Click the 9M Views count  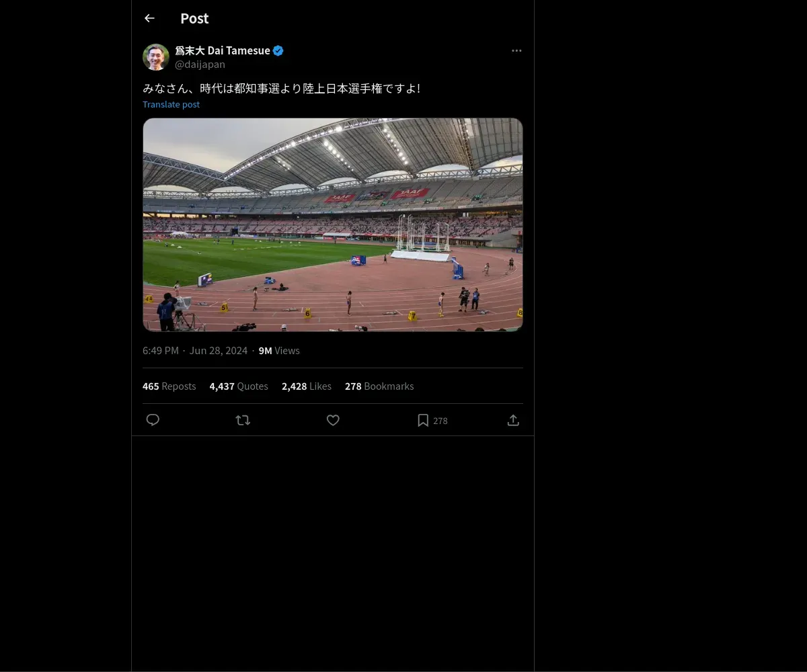tap(279, 351)
